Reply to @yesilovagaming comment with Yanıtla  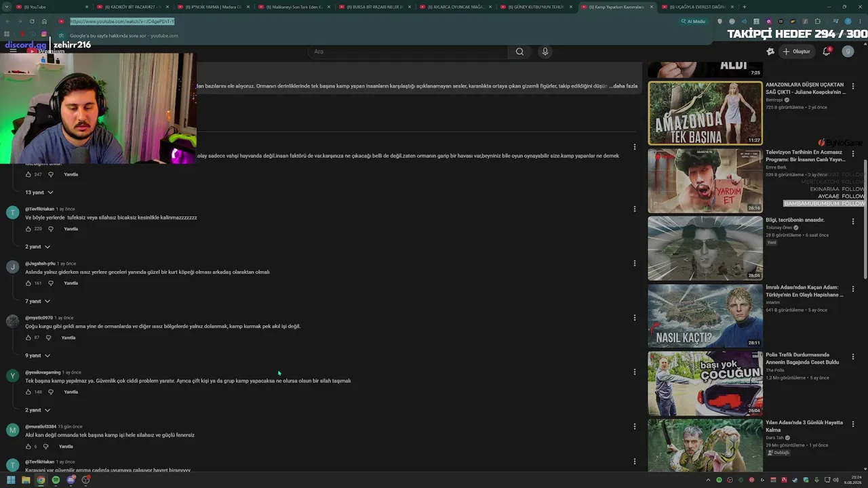point(71,392)
